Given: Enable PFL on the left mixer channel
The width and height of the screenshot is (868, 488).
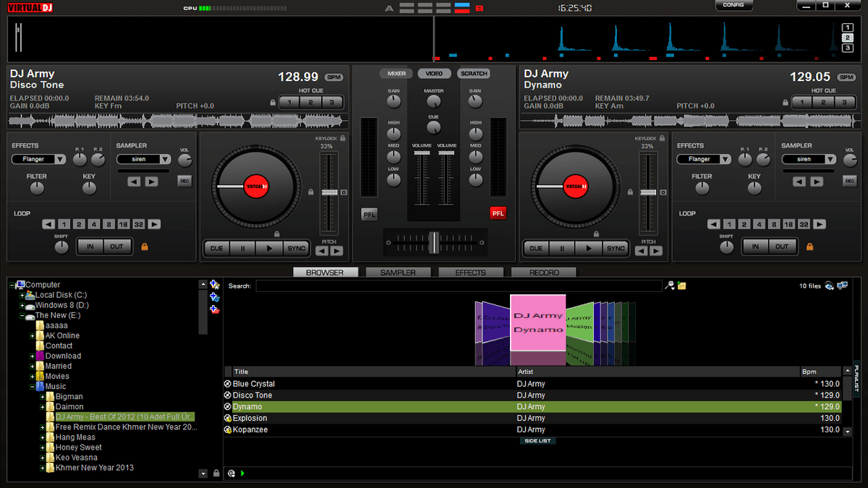Looking at the screenshot, I should click(x=369, y=214).
